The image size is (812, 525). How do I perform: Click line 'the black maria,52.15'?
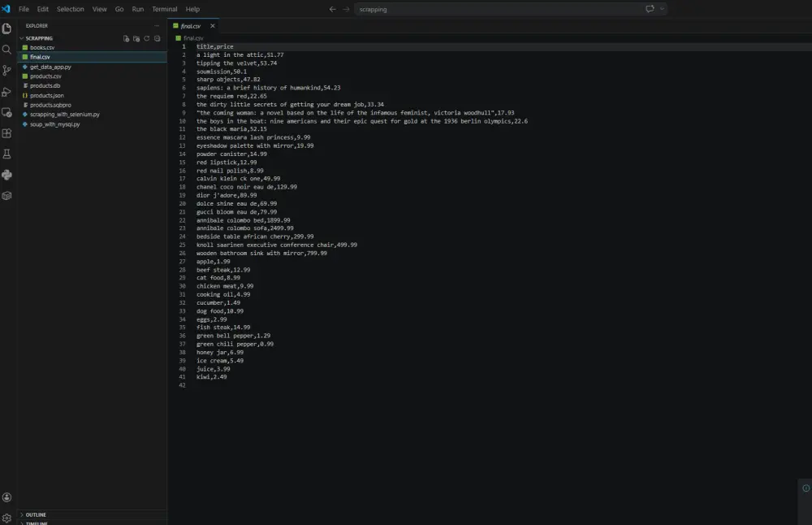click(231, 129)
